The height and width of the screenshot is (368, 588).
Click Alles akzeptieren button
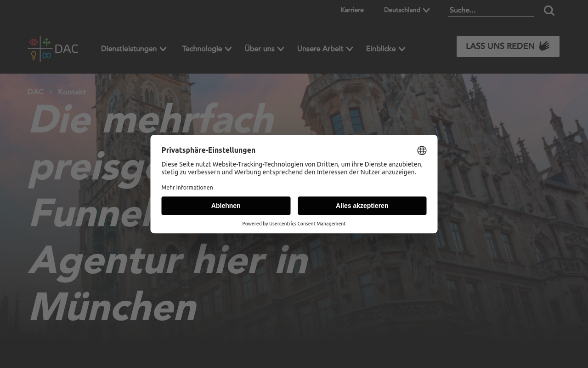[x=362, y=206]
